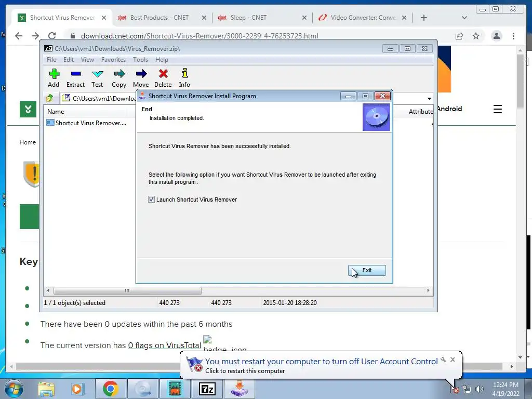
Task: Share this page icon in Chrome
Action: [x=459, y=36]
